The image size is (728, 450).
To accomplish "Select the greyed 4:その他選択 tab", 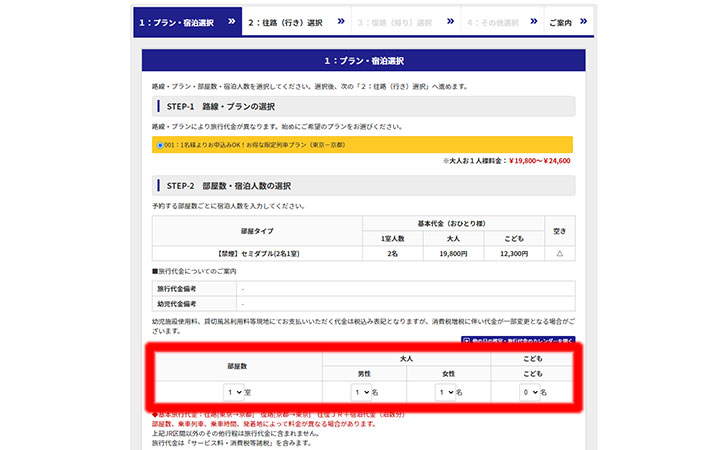I will 502,22.
